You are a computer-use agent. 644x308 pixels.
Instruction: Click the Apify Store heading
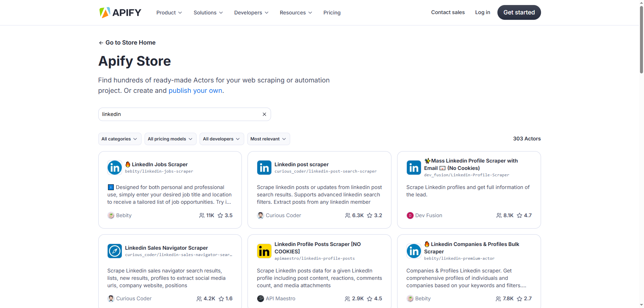(135, 61)
